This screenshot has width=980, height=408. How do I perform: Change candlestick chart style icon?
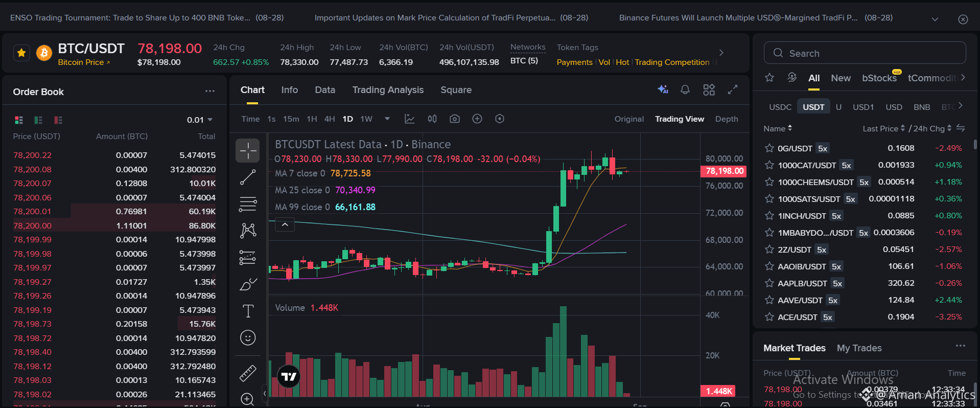432,119
